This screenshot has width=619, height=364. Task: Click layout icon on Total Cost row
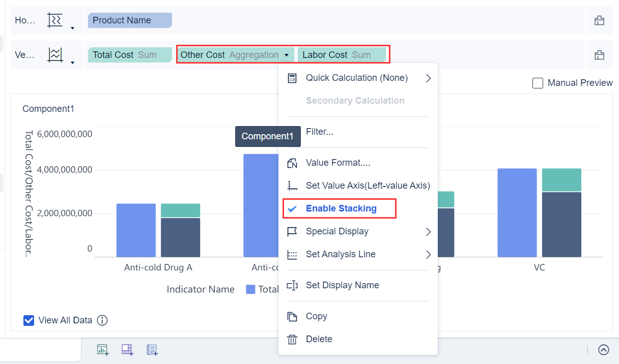pos(599,55)
